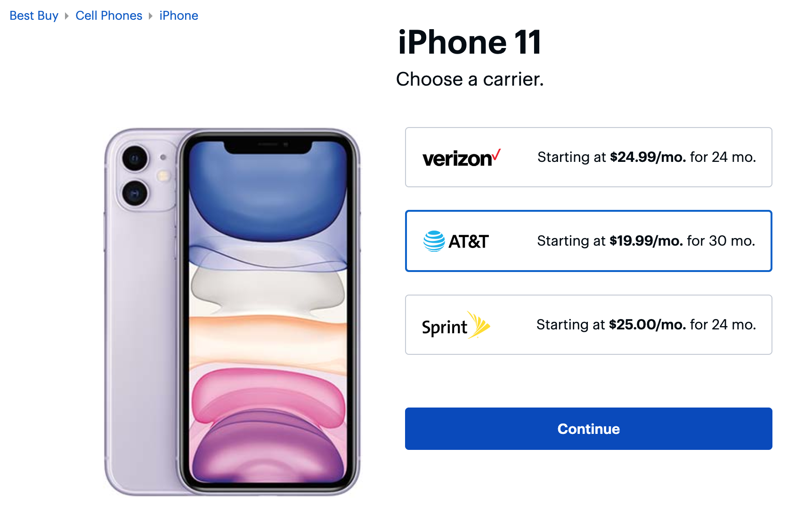Click the iPhone 11 heading

[x=470, y=42]
